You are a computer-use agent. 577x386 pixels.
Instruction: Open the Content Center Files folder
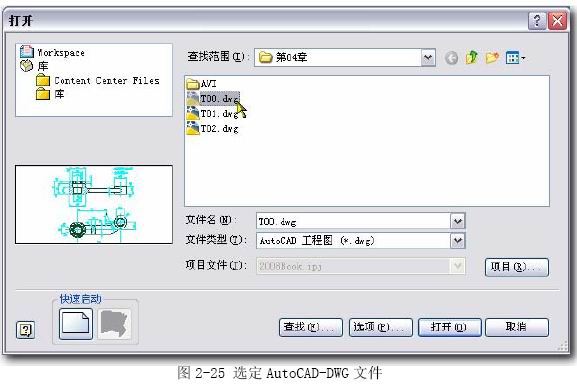(98, 81)
